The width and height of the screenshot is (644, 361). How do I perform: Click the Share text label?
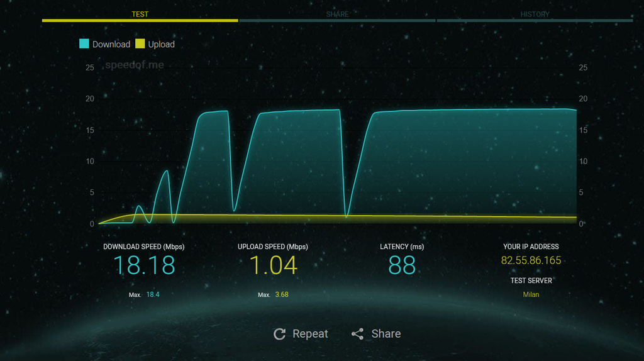pos(386,334)
